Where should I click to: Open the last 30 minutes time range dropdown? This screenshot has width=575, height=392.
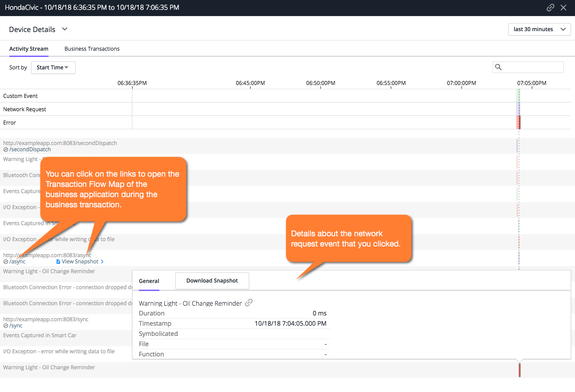coord(539,29)
